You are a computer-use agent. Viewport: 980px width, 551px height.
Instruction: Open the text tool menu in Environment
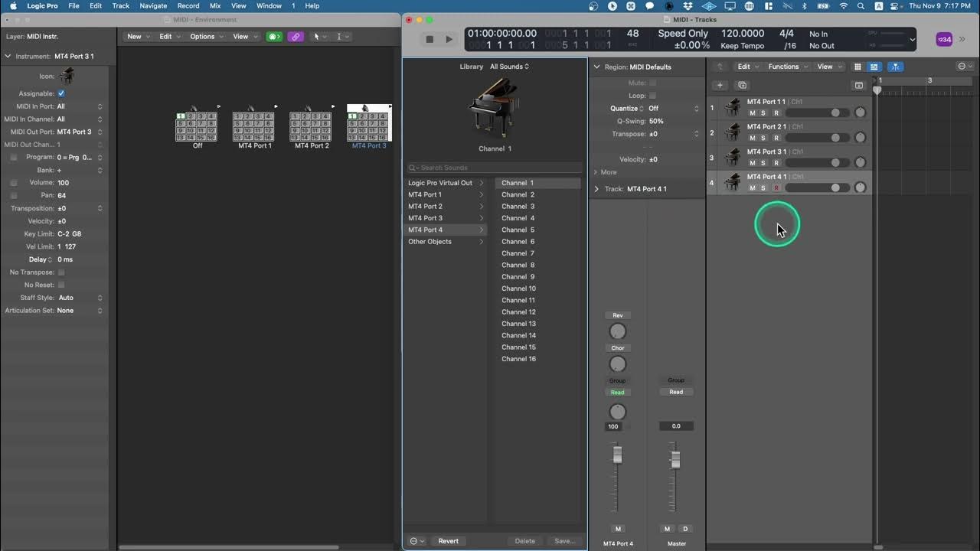click(x=341, y=37)
